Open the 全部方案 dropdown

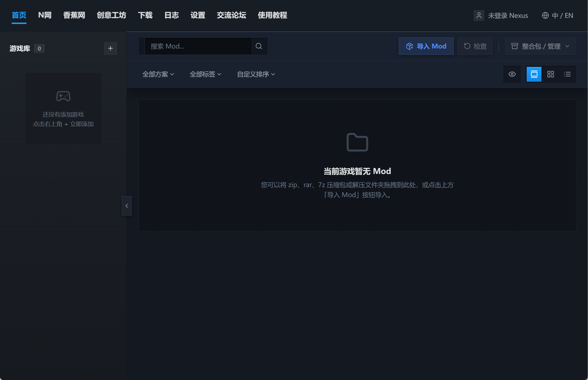[x=158, y=74]
